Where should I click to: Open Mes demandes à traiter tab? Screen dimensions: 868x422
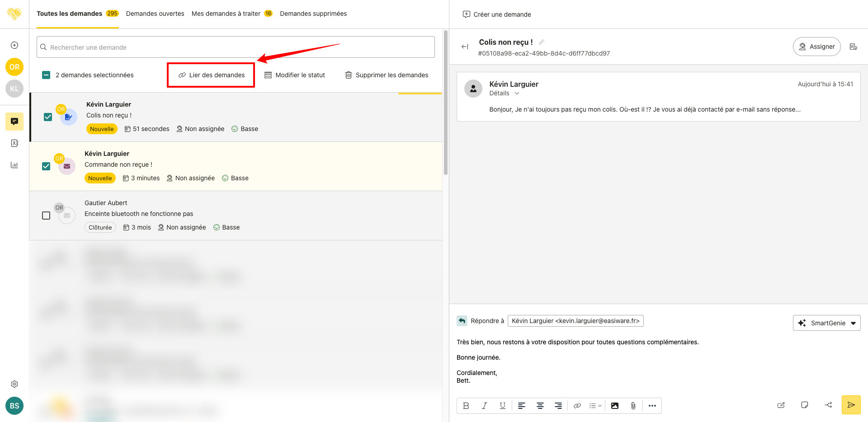coord(226,14)
